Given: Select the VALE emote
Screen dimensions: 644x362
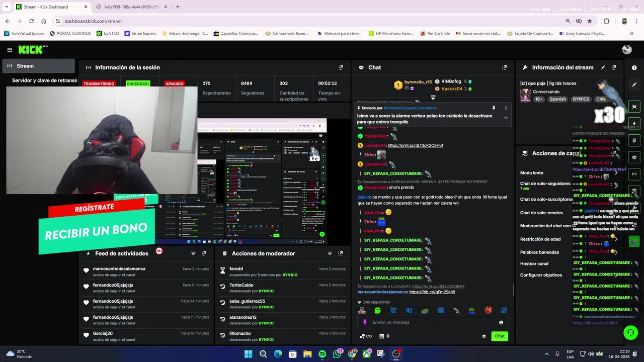Looking at the screenshot, I should coord(409,310).
